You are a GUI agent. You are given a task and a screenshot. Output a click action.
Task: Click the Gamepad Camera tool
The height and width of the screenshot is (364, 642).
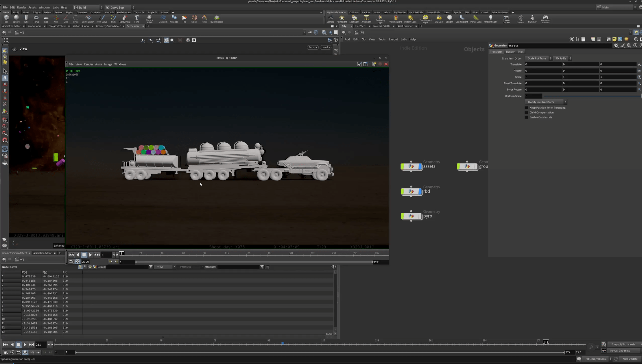coord(545,19)
